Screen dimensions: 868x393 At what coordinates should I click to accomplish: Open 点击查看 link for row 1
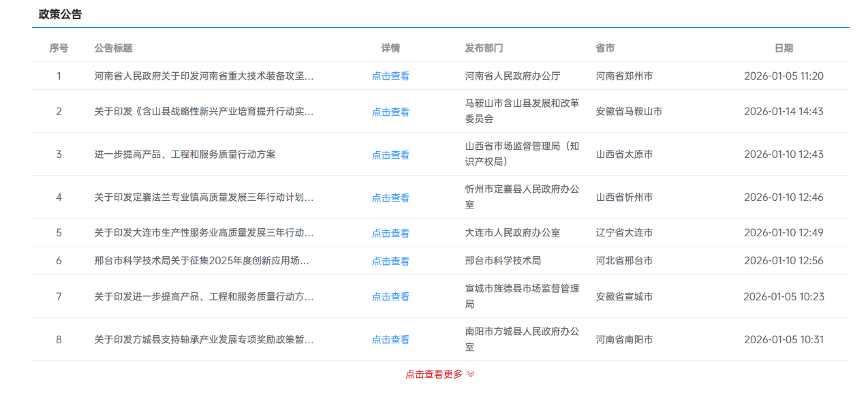390,76
